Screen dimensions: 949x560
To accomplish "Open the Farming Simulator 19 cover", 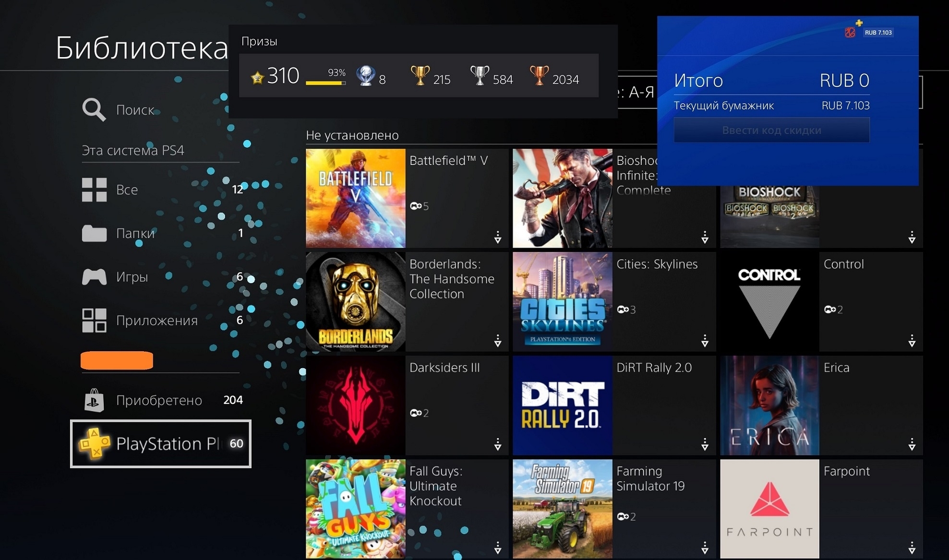I will 563,509.
